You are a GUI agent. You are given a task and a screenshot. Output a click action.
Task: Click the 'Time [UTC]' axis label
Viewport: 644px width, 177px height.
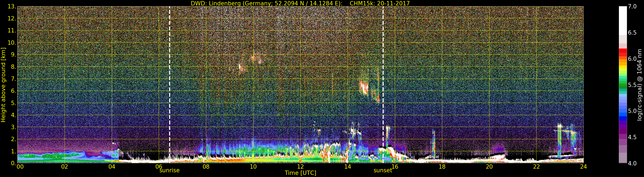pos(300,173)
